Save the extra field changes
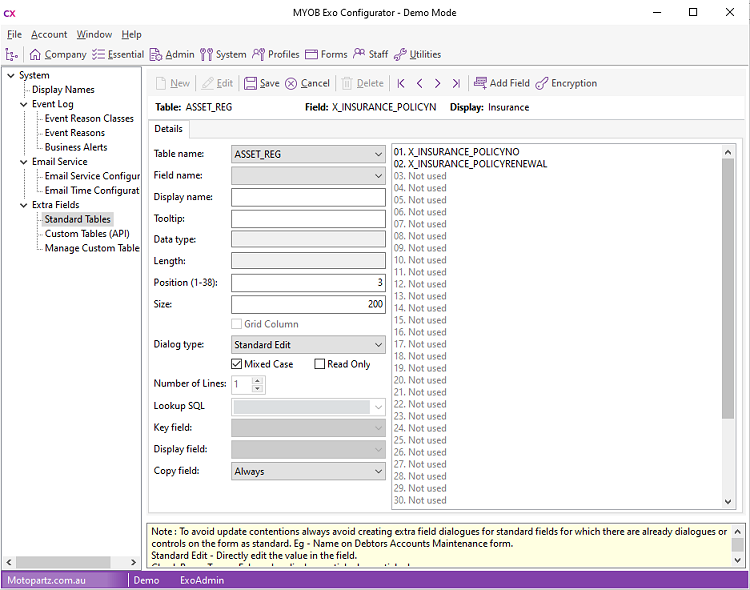 (262, 83)
